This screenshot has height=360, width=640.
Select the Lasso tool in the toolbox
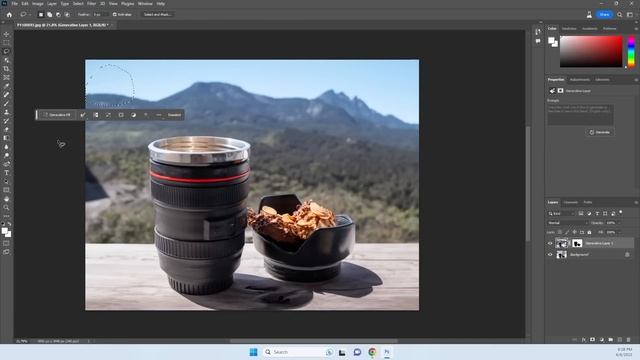(6, 51)
